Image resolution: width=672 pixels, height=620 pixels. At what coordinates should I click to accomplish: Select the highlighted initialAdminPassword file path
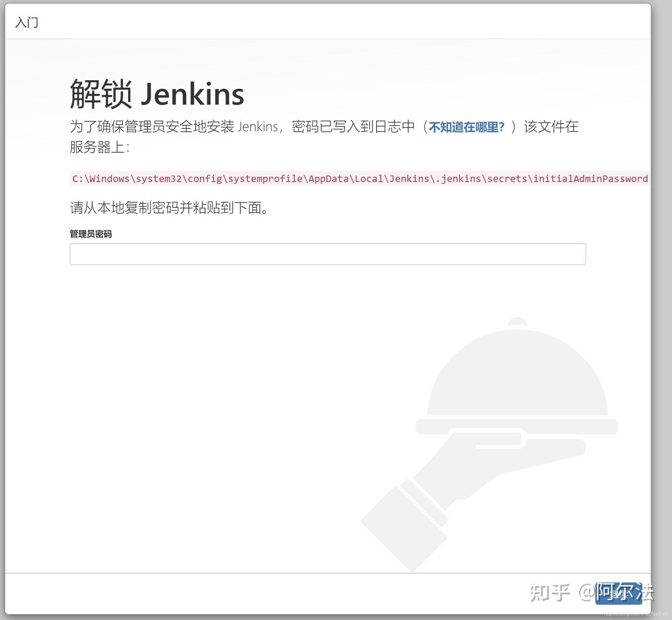tap(359, 178)
